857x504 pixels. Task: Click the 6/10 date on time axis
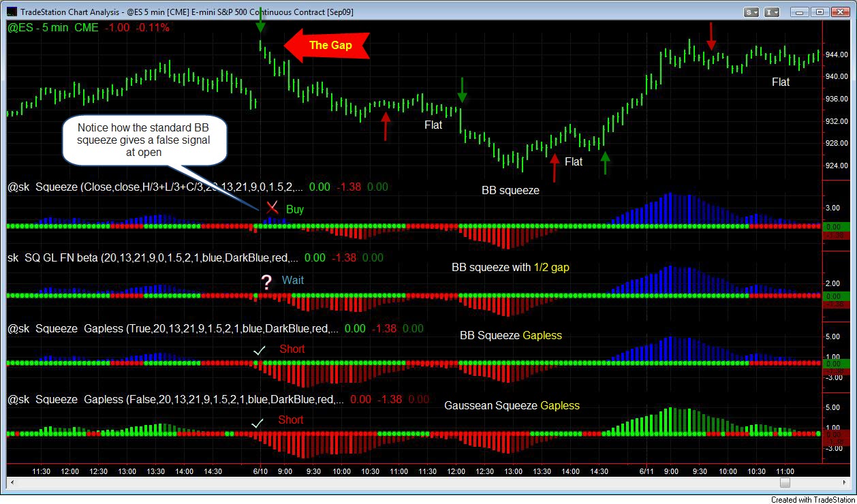260,471
